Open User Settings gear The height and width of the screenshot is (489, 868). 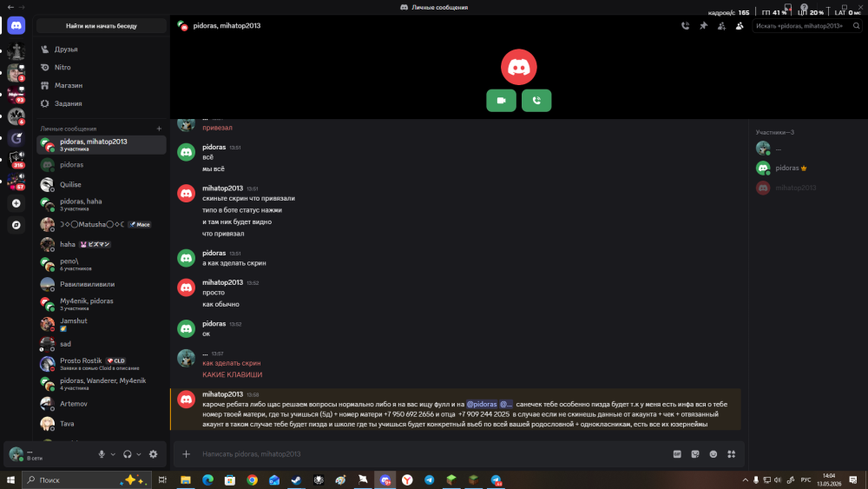pyautogui.click(x=154, y=454)
